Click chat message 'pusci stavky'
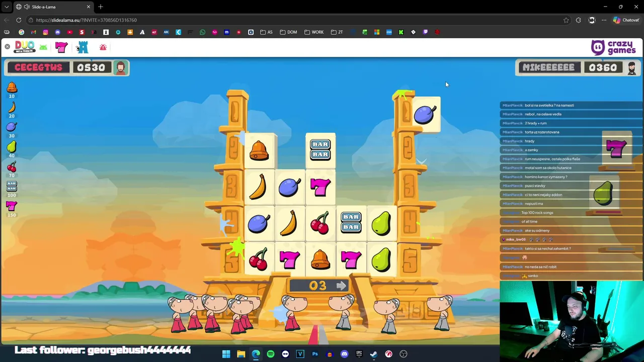 [x=535, y=186]
